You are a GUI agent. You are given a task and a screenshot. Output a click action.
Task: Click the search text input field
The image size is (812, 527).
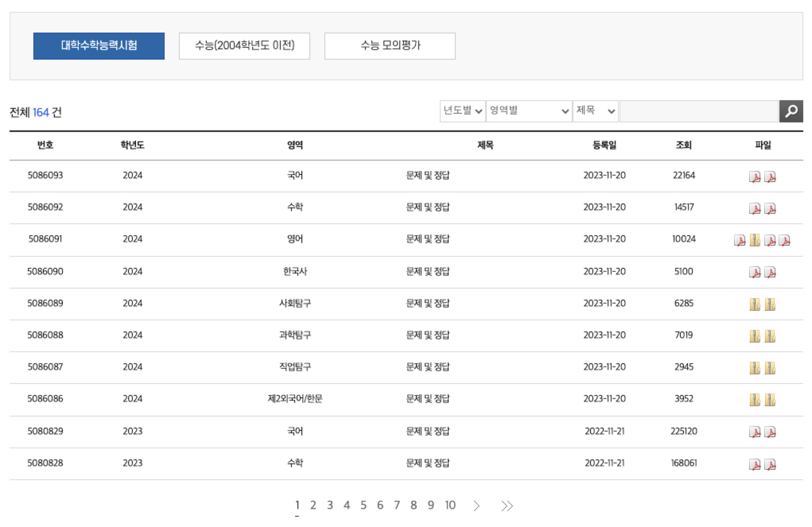pos(698,111)
